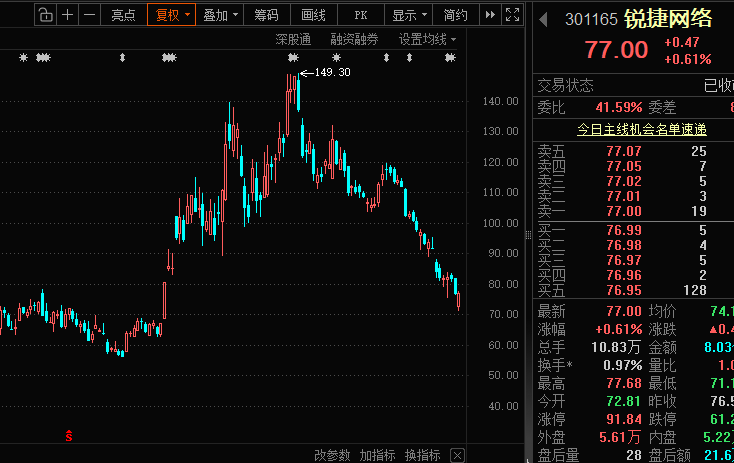This screenshot has width=734, height=463.
Task: Click the 深股通 label
Action: tap(293, 39)
